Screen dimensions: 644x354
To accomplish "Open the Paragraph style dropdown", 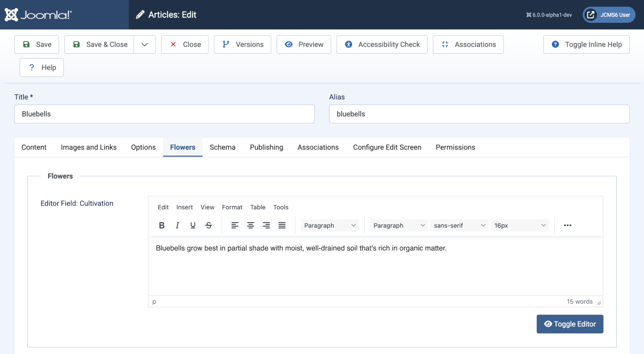I will tap(329, 225).
